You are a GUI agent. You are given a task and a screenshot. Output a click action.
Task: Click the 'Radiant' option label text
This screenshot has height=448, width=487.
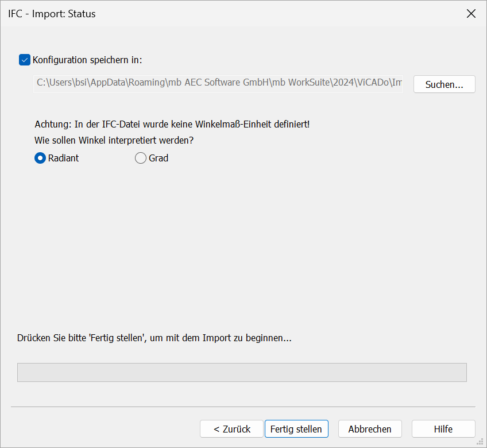63,158
